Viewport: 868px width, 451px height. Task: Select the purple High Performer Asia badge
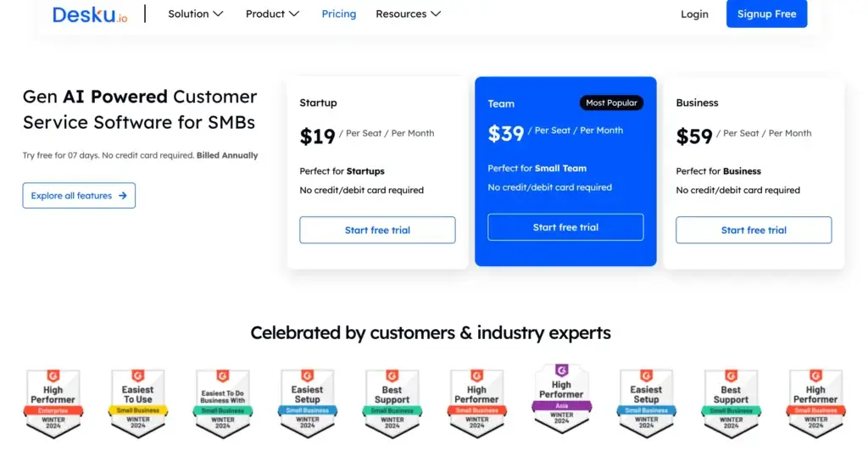(x=561, y=398)
